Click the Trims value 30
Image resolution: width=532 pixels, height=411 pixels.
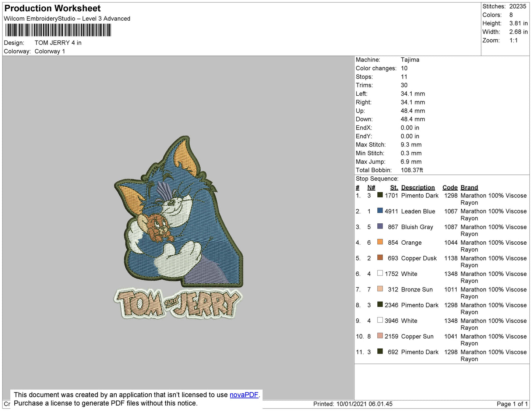pyautogui.click(x=404, y=85)
